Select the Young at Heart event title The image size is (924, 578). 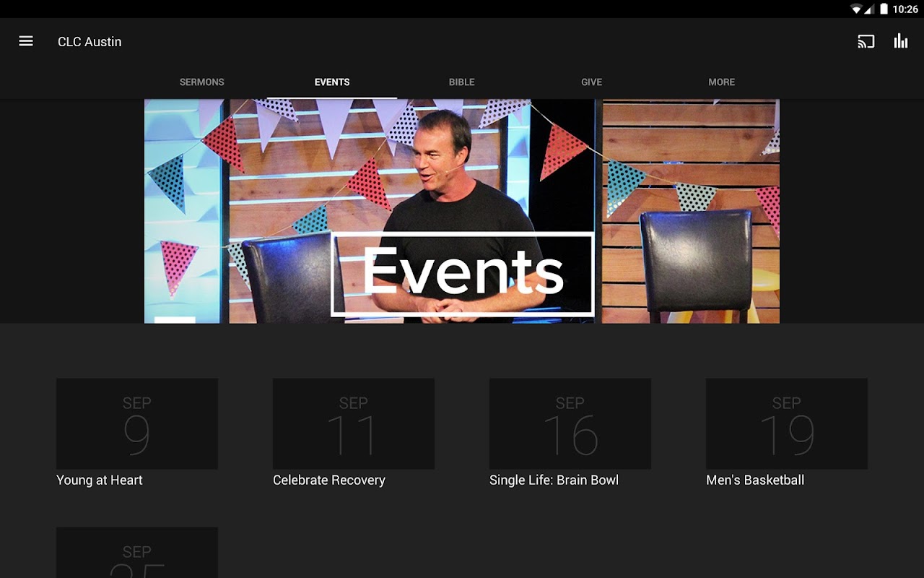point(100,480)
